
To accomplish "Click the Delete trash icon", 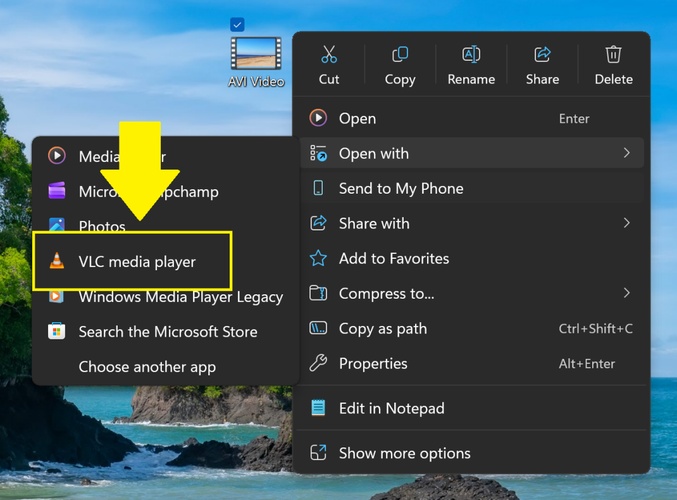I will click(x=614, y=55).
